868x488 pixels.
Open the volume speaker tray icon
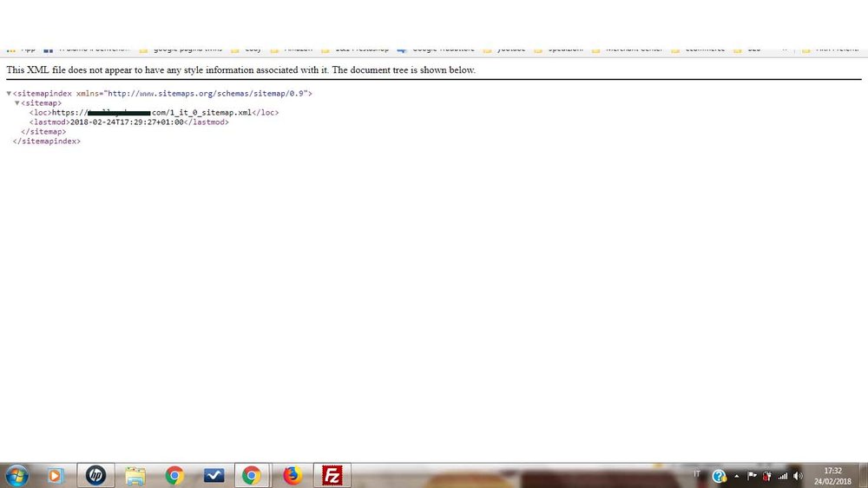[x=798, y=476]
